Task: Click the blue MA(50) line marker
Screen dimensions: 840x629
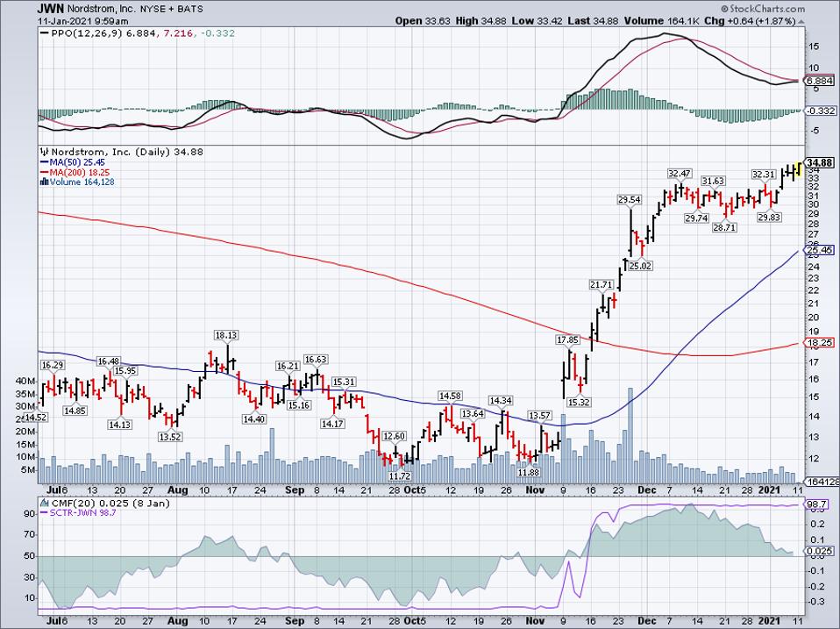Action: point(45,162)
